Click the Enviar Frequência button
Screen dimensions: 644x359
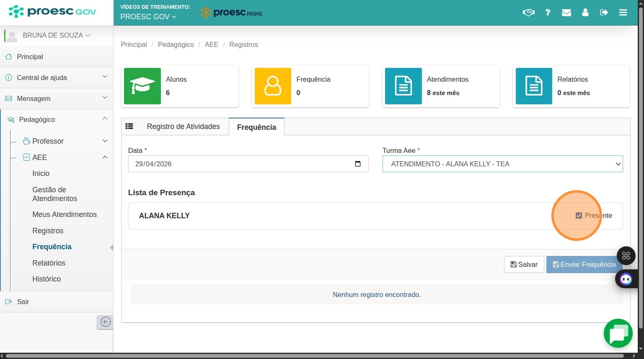tap(584, 264)
